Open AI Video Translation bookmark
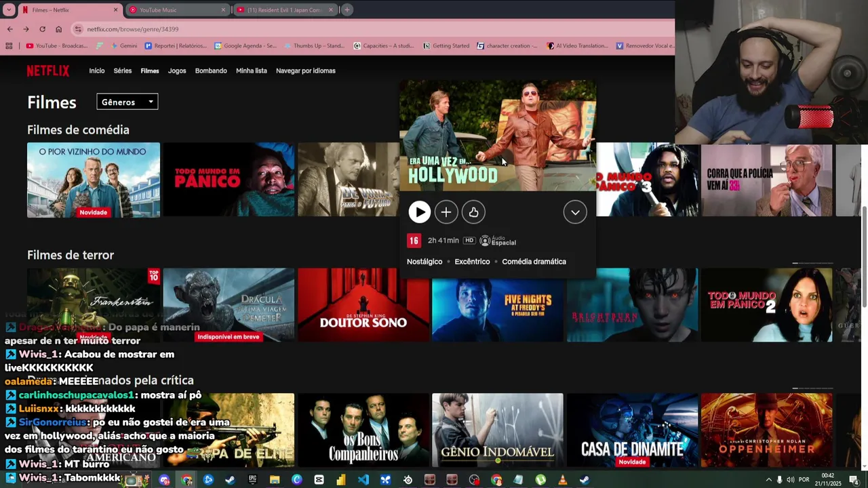This screenshot has height=488, width=868. [x=576, y=46]
